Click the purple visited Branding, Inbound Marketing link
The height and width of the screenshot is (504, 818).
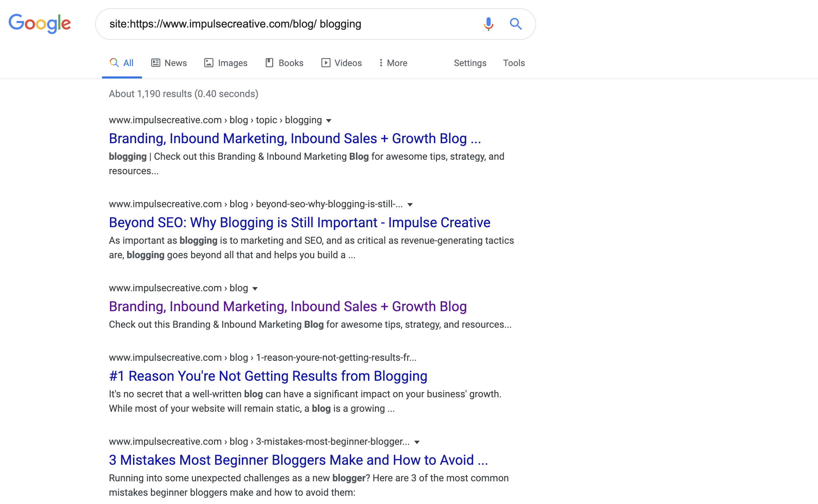point(288,306)
